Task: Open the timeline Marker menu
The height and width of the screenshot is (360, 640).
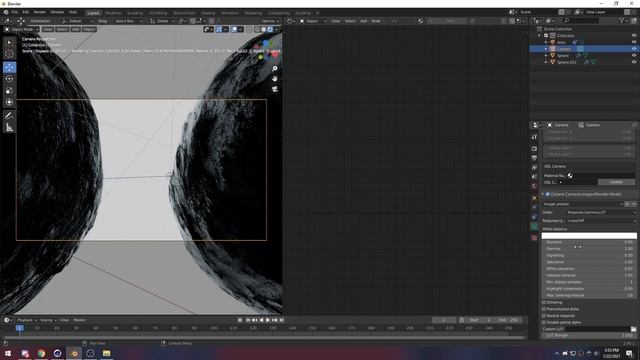Action: [79, 320]
